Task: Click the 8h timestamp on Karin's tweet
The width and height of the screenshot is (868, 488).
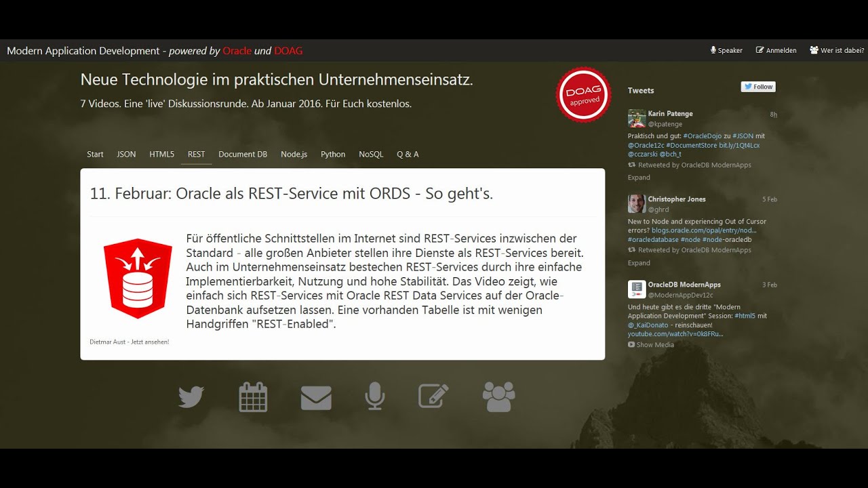Action: coord(773,115)
